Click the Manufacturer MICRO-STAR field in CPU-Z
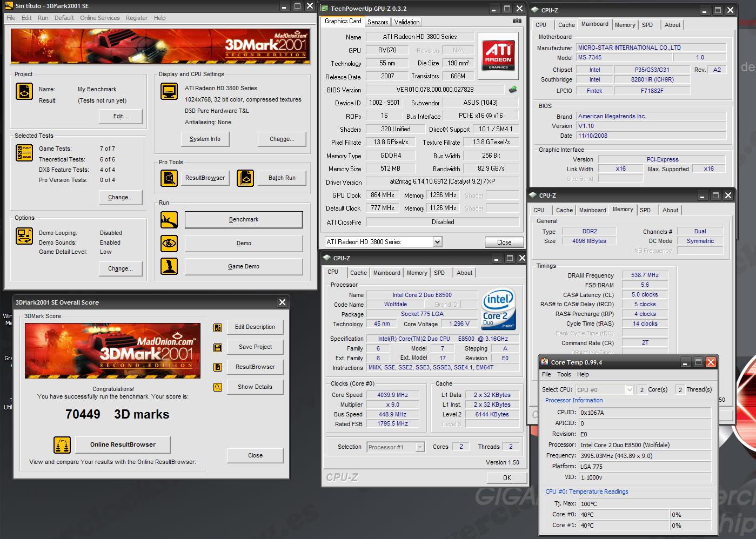Image resolution: width=756 pixels, height=539 pixels. coord(651,48)
